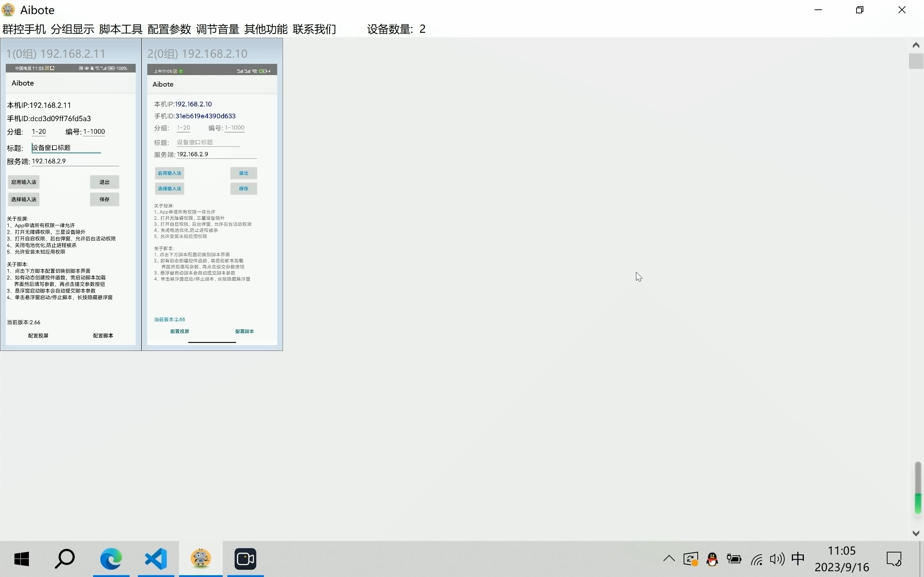The width and height of the screenshot is (924, 577).
Task: Click 启用输入法 on device 2
Action: click(x=170, y=173)
